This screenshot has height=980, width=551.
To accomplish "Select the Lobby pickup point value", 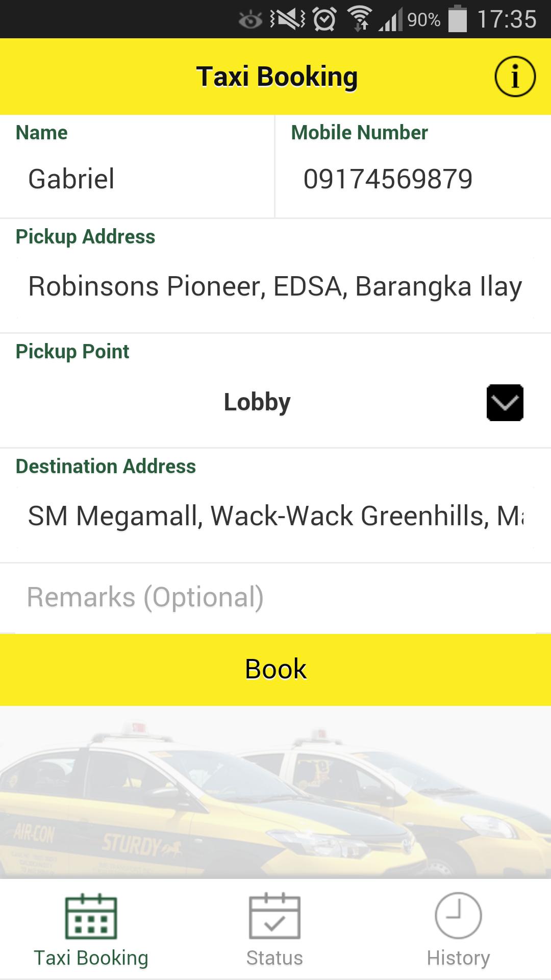I will (257, 402).
